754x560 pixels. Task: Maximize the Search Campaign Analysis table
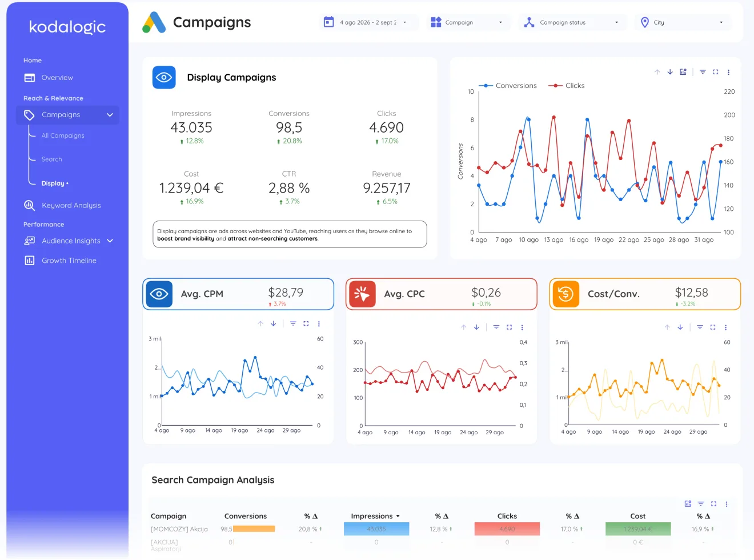[713, 504]
